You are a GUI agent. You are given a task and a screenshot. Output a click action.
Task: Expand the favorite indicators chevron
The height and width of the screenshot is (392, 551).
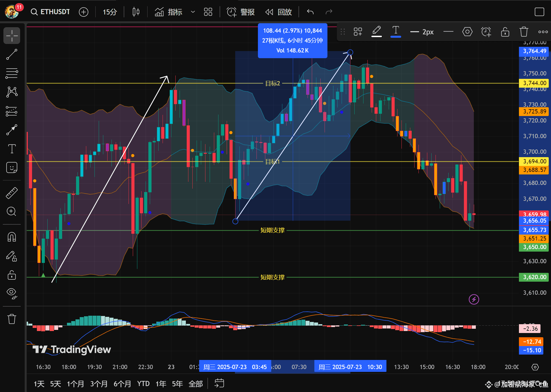(193, 12)
